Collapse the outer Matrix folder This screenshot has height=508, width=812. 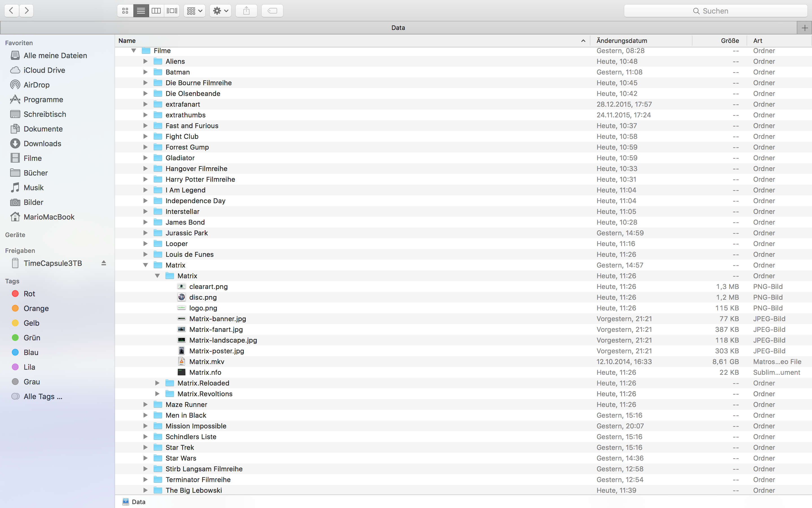click(x=145, y=265)
